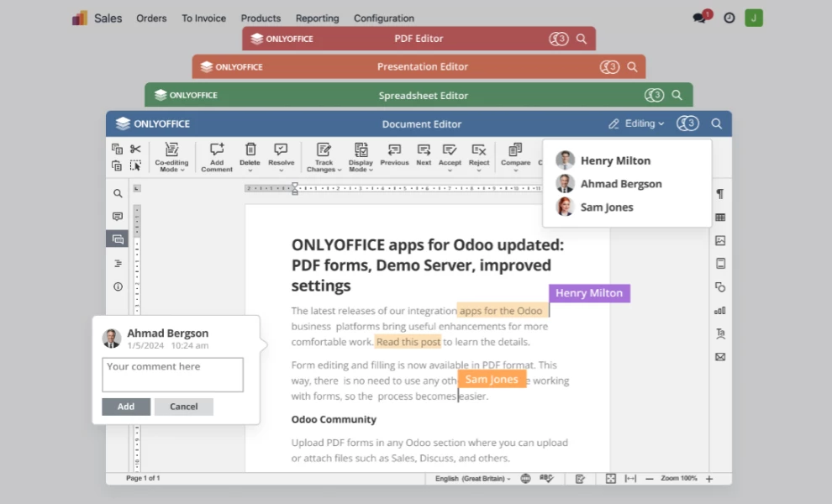Open the document Info icon in sidebar
832x504 pixels.
(118, 286)
